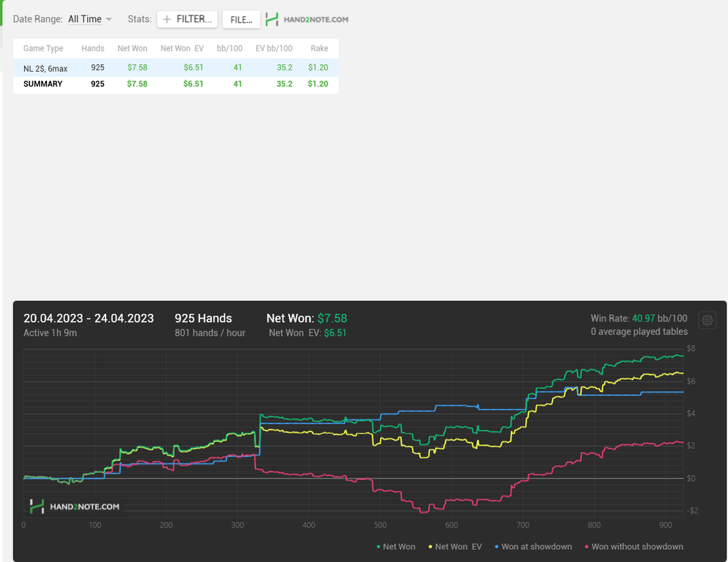Click $6.51 value in the SUMMARY row
Screen dimensions: 728x562
[x=193, y=84]
